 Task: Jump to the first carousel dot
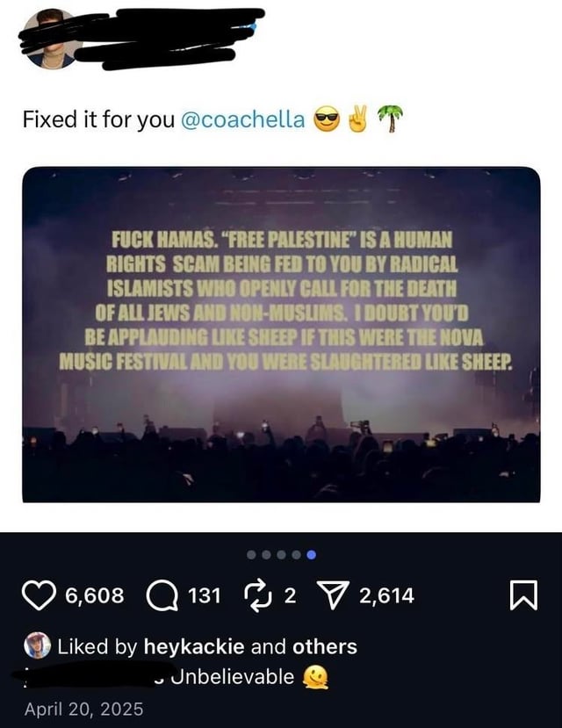click(251, 555)
